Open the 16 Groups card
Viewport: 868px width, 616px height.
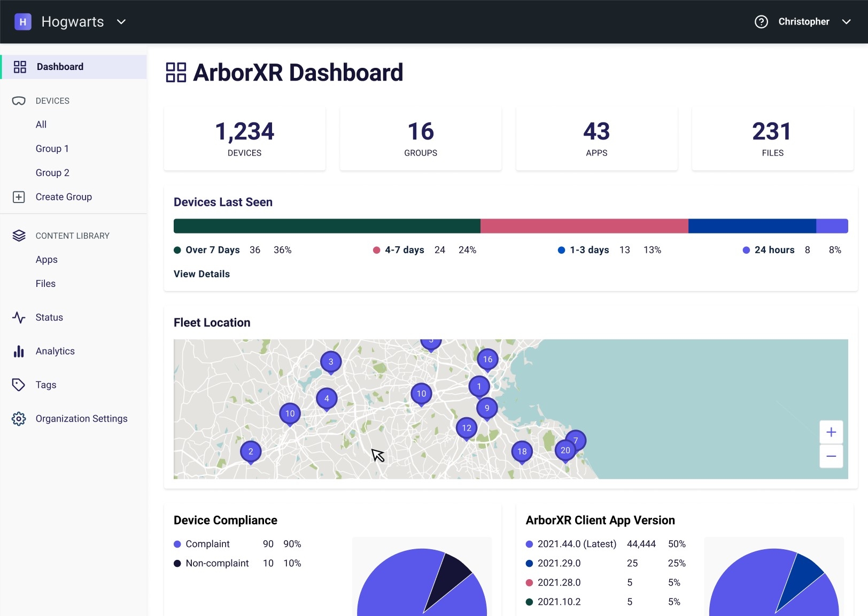point(421,138)
